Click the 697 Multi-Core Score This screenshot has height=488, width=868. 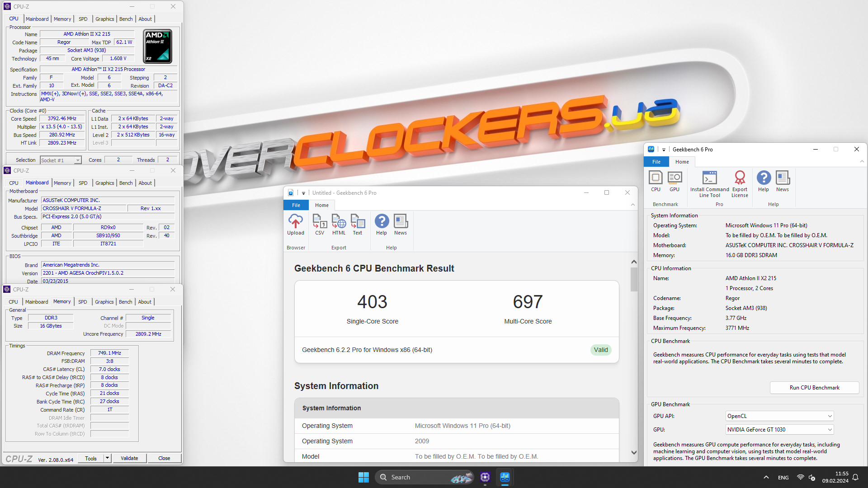click(528, 302)
